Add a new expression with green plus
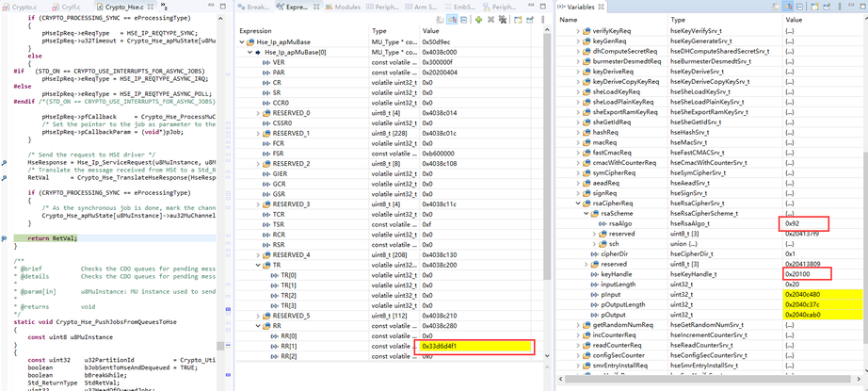Screen dimensions: 868x391 coord(478,20)
